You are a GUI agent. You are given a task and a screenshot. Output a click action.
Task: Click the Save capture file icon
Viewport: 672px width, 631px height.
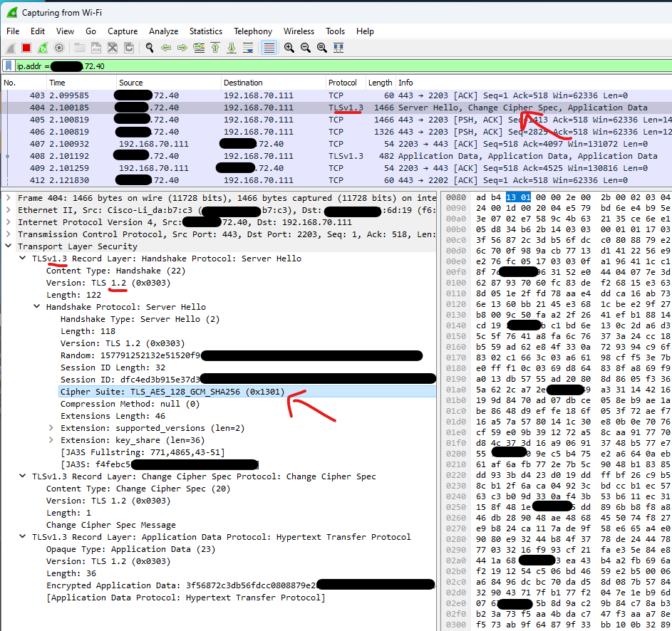point(96,48)
